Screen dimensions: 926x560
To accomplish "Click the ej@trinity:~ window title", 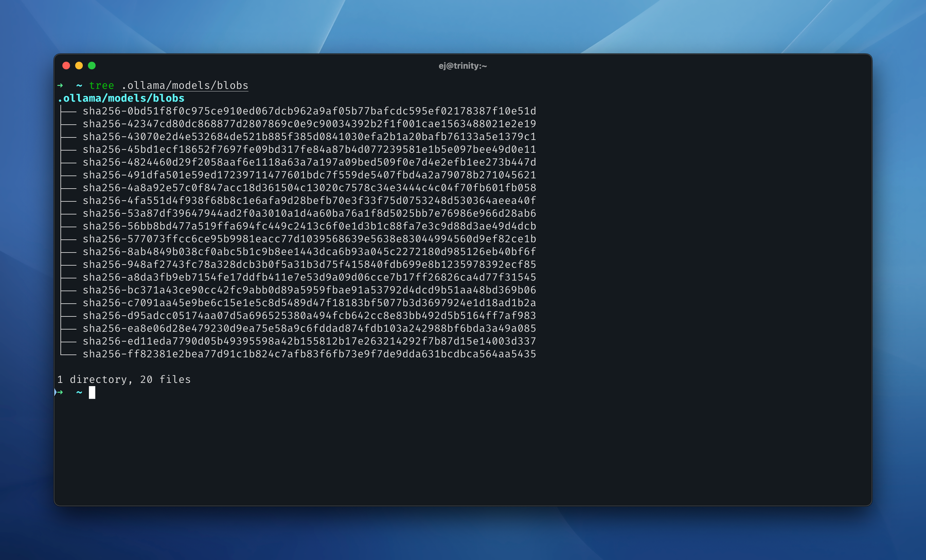I will 462,66.
